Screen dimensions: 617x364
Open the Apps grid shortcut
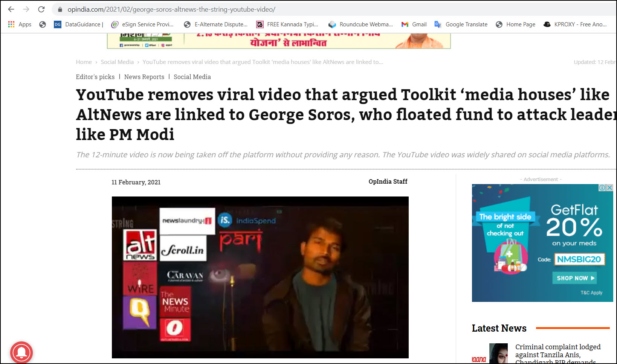20,24
